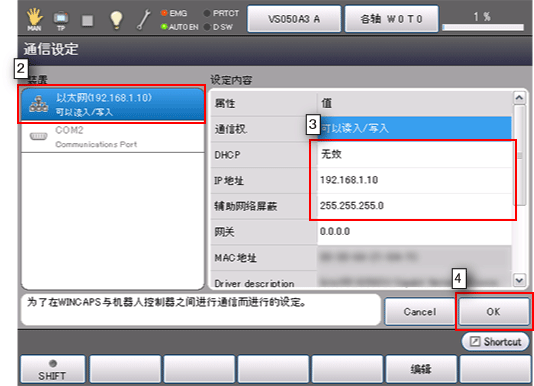Click the IP地址 value field 192.168.1.10
This screenshot has width=534, height=386.
(414, 180)
